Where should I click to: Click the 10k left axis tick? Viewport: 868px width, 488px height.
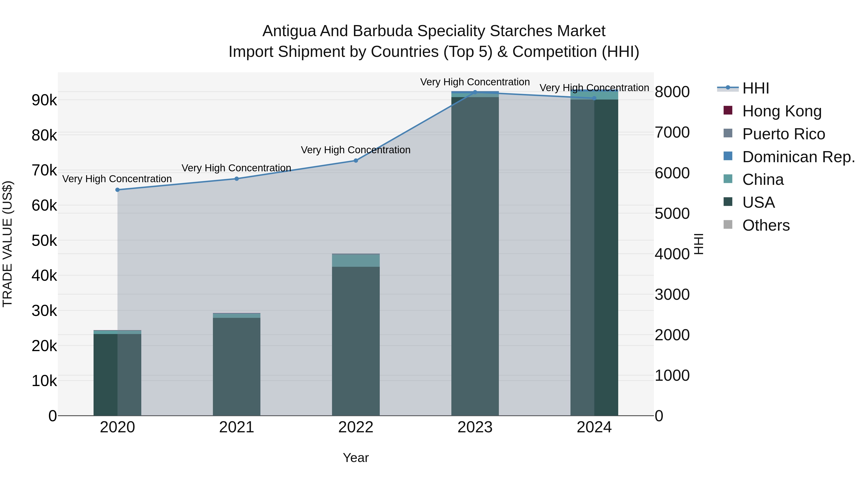[x=44, y=381]
